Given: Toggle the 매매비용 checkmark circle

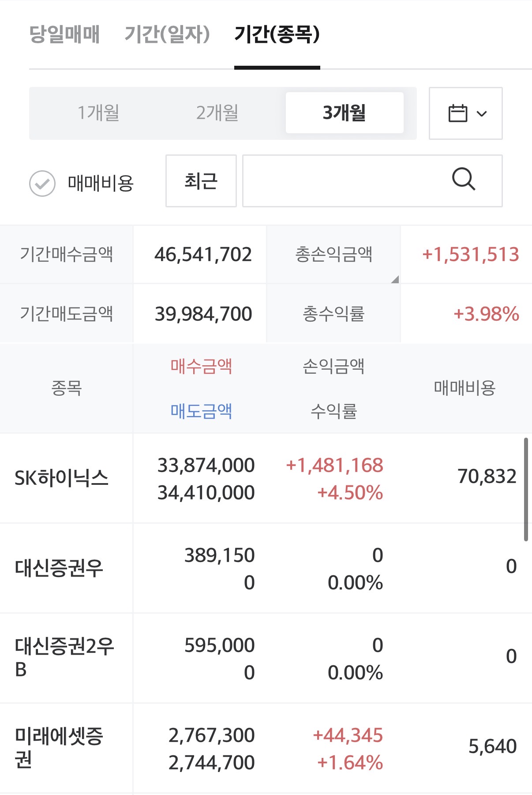Looking at the screenshot, I should point(42,183).
